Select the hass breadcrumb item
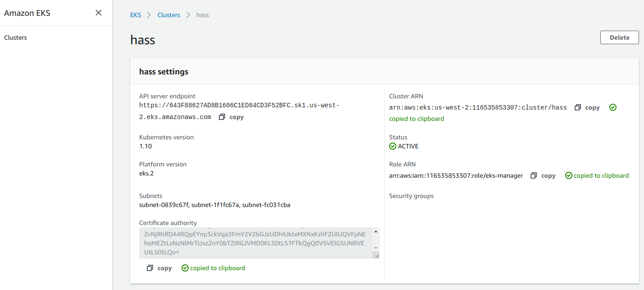 pyautogui.click(x=203, y=15)
